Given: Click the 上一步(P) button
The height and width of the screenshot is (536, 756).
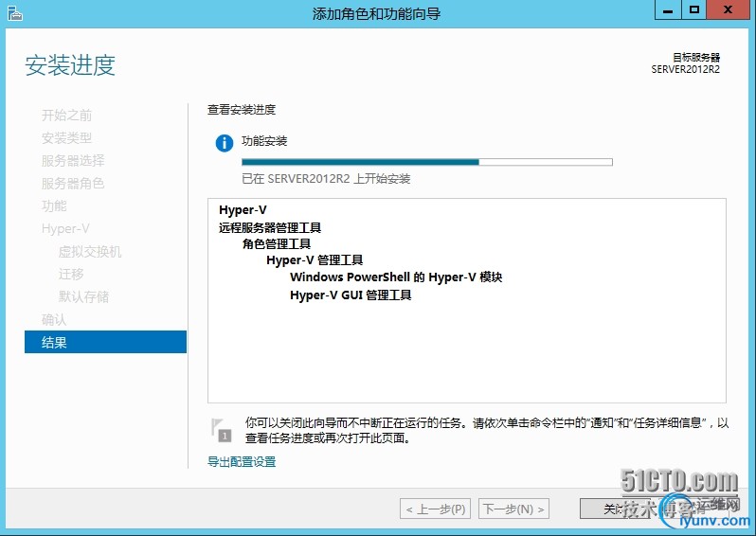Looking at the screenshot, I should [x=436, y=509].
